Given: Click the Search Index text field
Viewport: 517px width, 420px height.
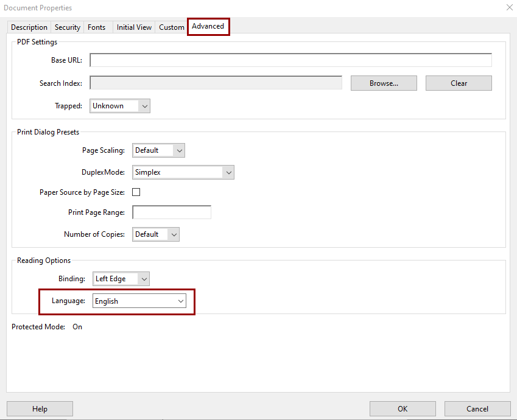Looking at the screenshot, I should [x=216, y=83].
